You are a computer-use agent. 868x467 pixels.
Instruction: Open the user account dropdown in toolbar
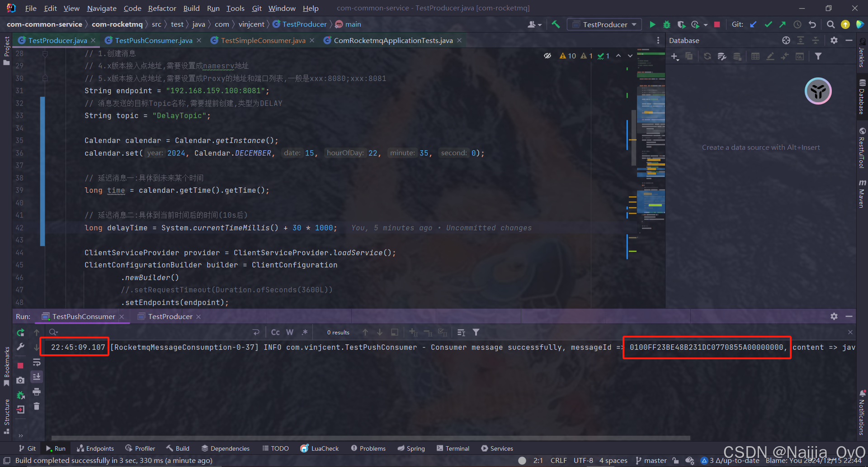click(x=534, y=24)
